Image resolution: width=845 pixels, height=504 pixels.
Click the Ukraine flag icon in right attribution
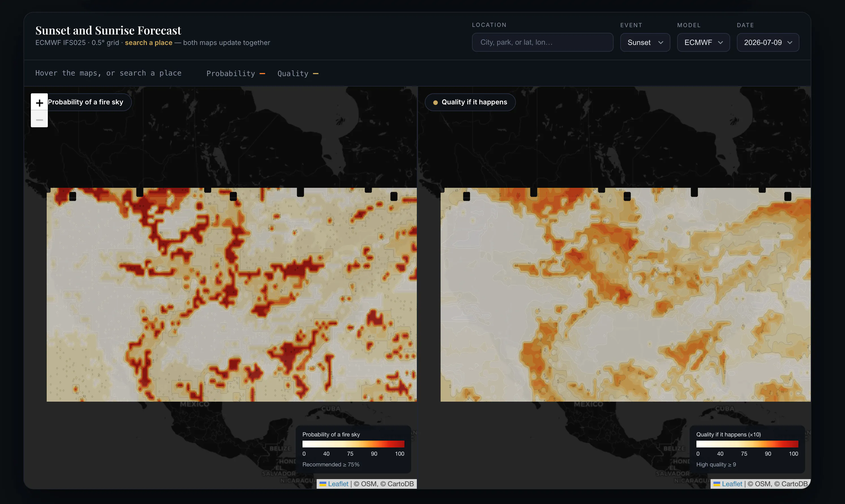[x=717, y=484]
